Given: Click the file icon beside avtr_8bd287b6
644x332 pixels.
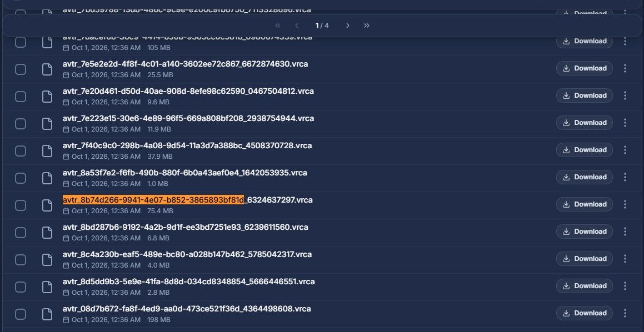Looking at the screenshot, I should tap(47, 232).
